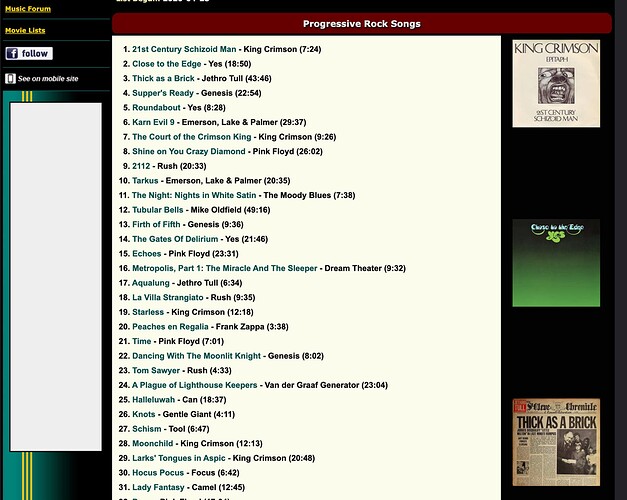This screenshot has height=500, width=627.
Task: Open The Gates Of Delirium link
Action: point(175,239)
